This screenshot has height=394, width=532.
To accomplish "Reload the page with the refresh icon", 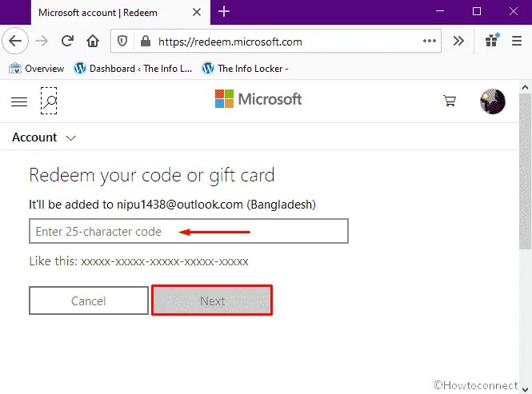I will [67, 42].
